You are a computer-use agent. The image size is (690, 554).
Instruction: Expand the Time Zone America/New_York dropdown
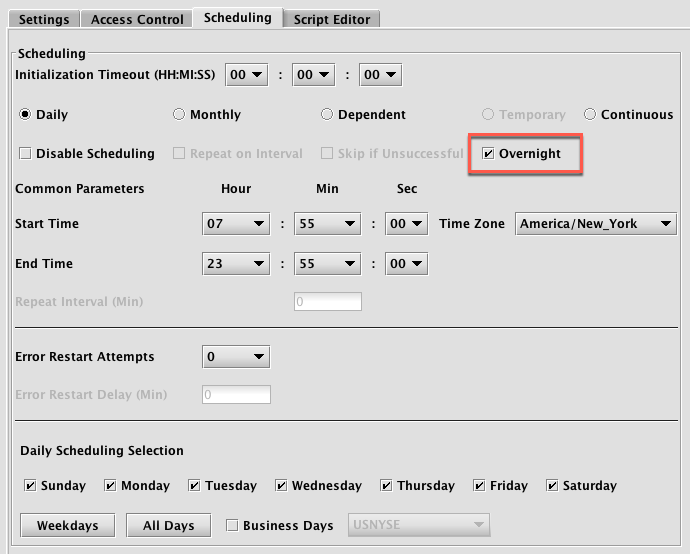[x=596, y=224]
